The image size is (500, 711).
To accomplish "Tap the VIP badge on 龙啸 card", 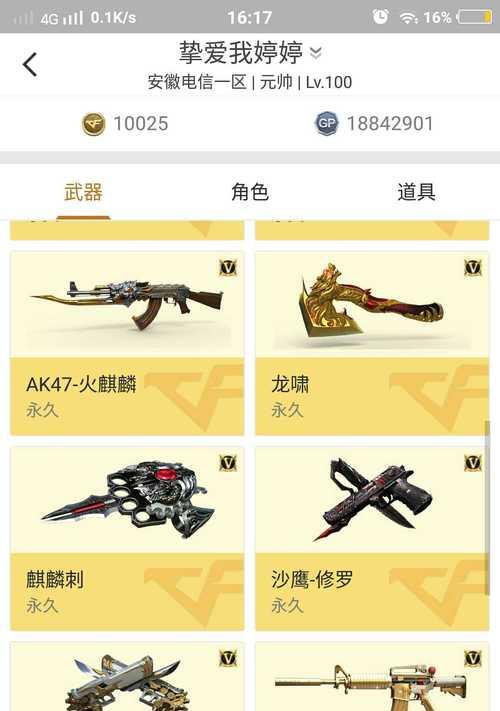I will click(473, 268).
